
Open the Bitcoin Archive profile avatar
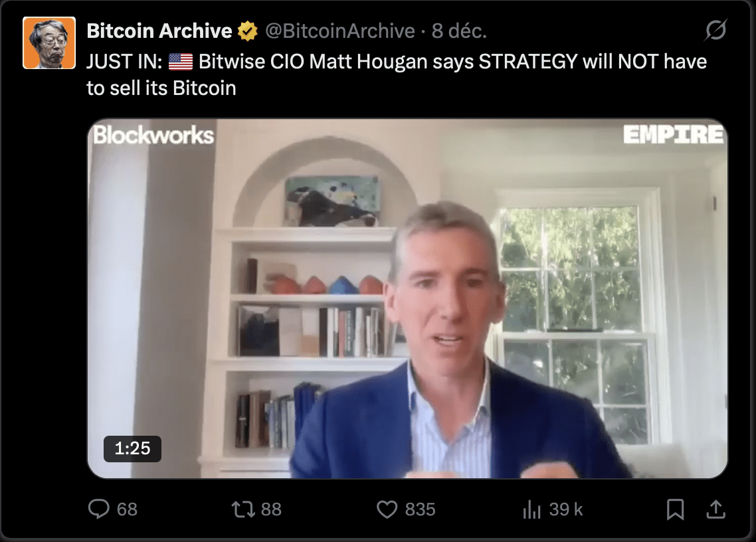pyautogui.click(x=49, y=43)
